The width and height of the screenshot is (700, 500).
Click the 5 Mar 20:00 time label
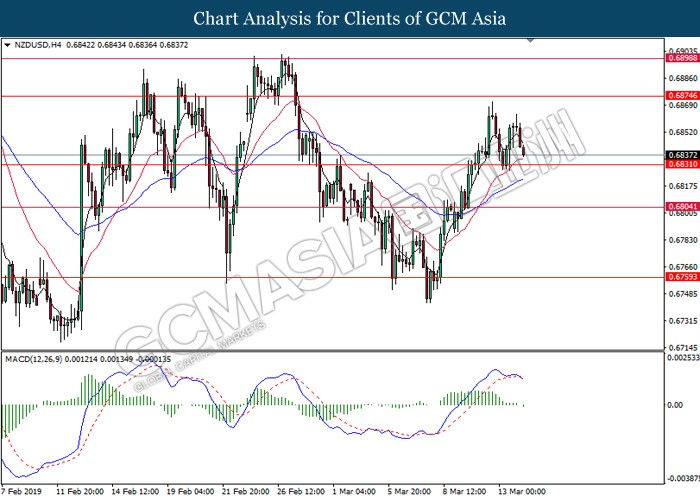tap(409, 492)
